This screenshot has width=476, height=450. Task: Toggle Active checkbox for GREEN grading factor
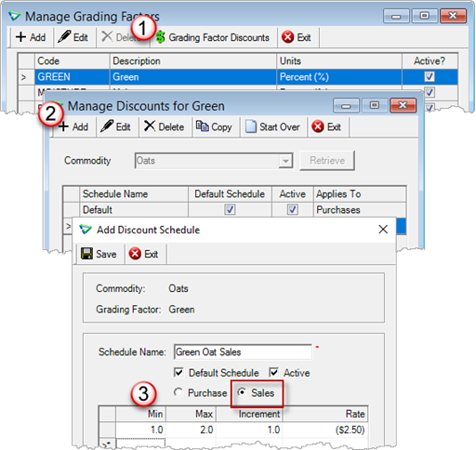coord(430,76)
